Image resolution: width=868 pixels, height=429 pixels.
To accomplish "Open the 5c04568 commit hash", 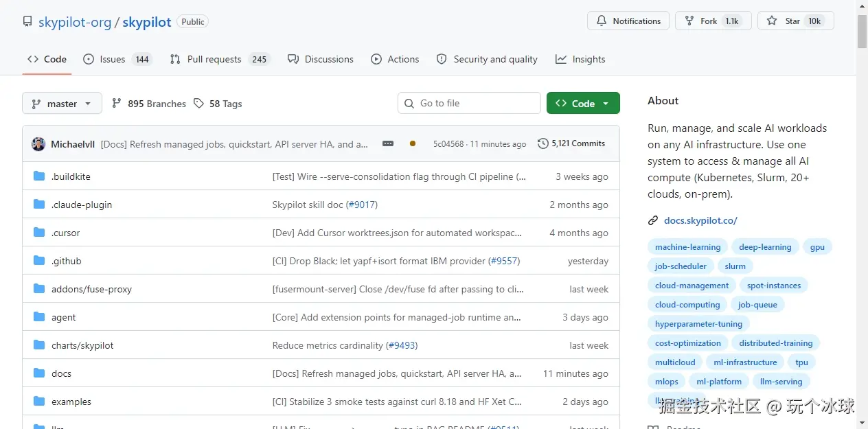I will point(448,144).
